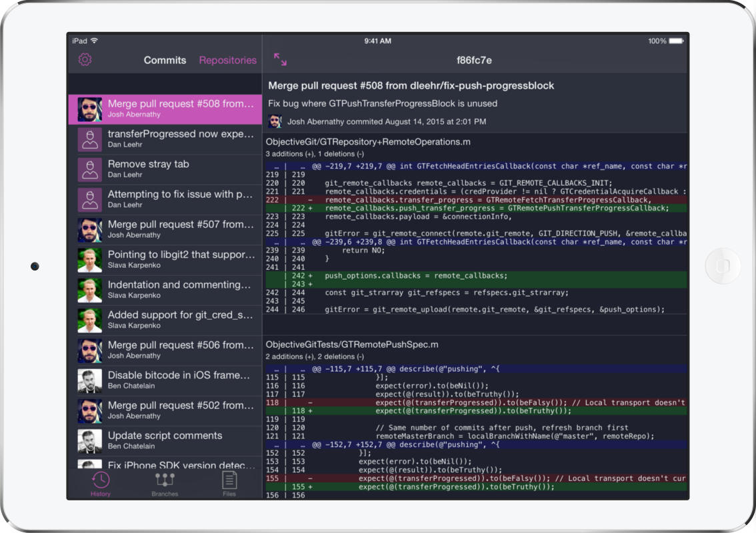Image resolution: width=756 pixels, height=533 pixels.
Task: Select 'Merge pull request #507' commit
Action: [165, 230]
